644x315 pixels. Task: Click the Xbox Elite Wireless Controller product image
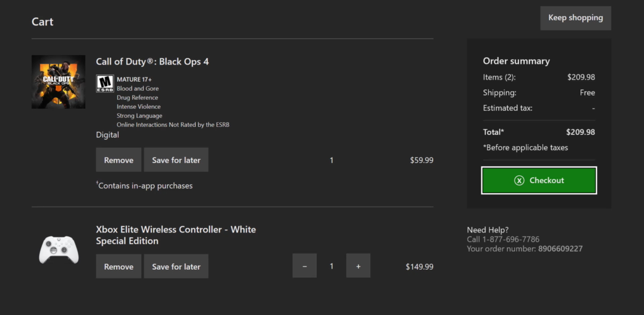click(x=58, y=248)
